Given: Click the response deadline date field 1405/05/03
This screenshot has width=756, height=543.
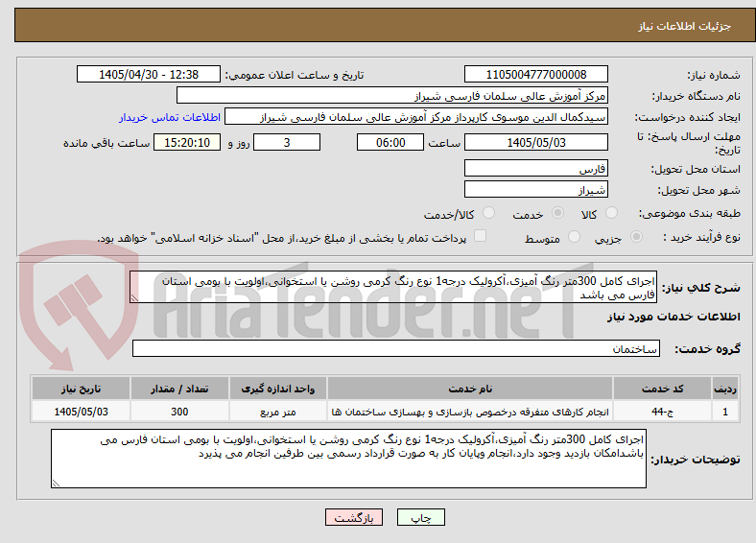Looking at the screenshot, I should [x=535, y=142].
